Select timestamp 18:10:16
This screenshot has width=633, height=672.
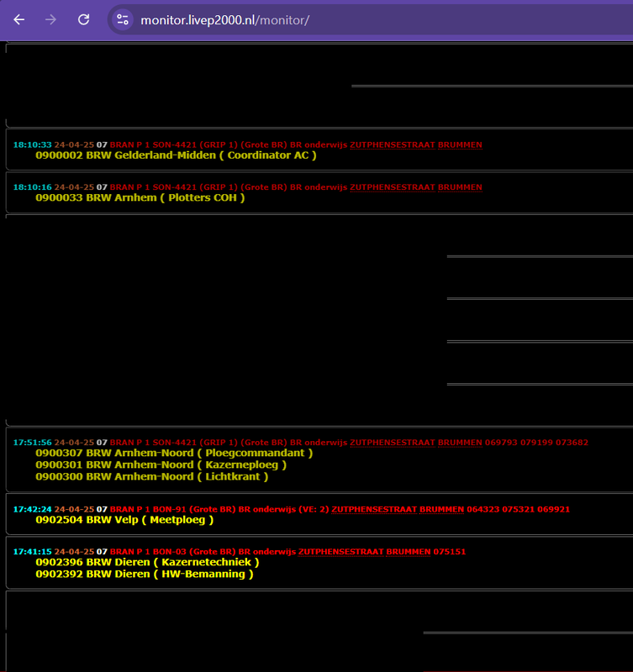click(x=32, y=187)
